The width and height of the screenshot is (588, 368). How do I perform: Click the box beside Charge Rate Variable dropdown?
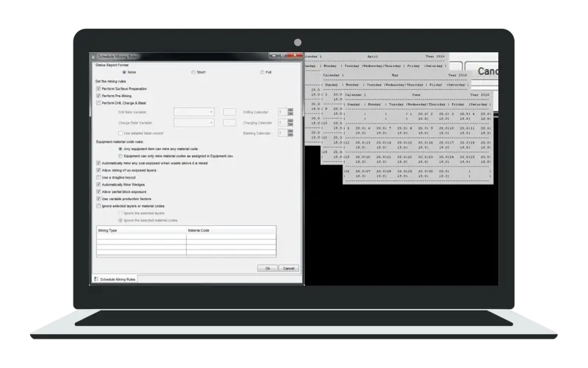point(229,122)
